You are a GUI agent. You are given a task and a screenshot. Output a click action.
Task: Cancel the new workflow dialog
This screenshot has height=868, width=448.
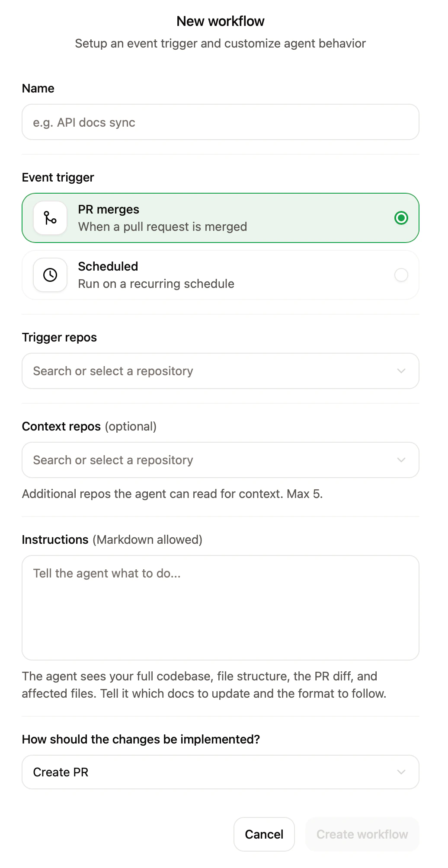pos(264,834)
